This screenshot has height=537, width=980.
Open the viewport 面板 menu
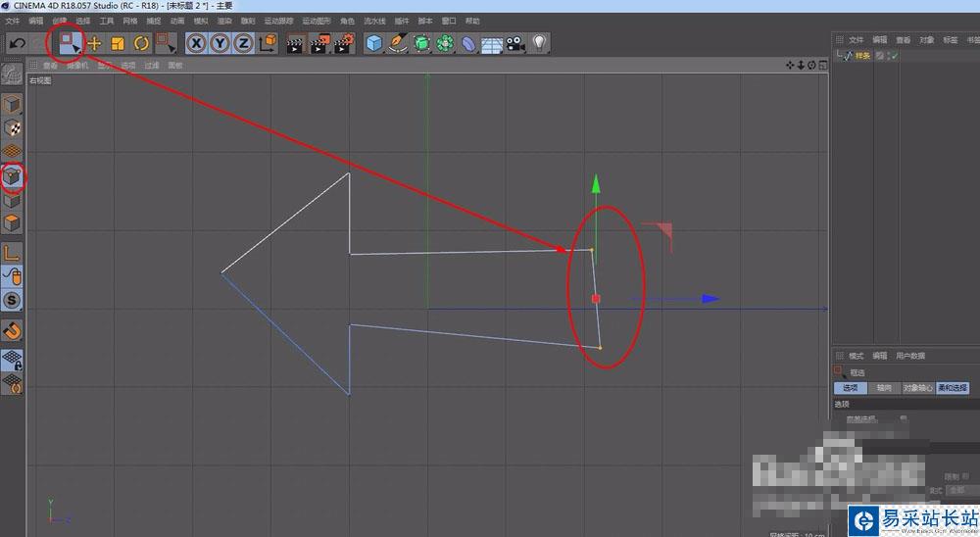[175, 65]
